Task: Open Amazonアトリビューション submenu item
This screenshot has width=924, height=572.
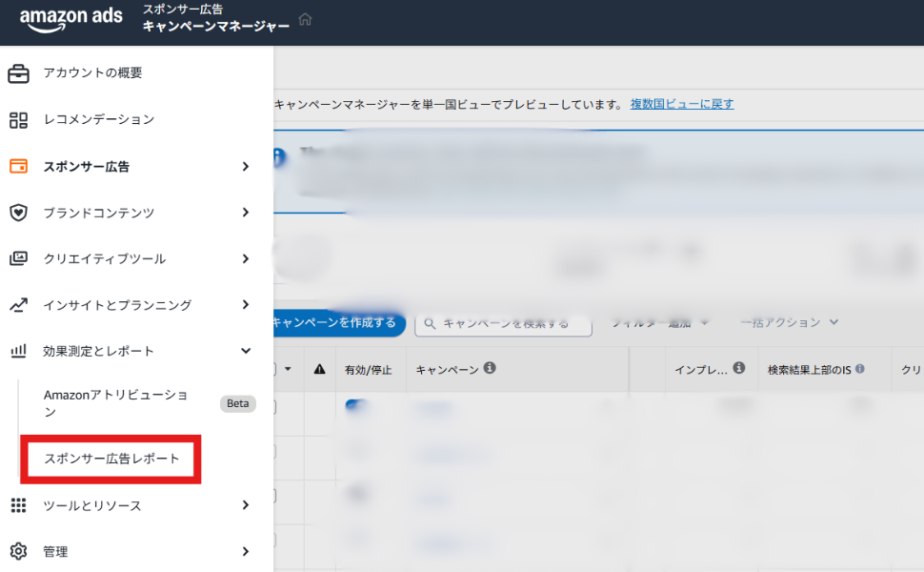Action: (115, 403)
